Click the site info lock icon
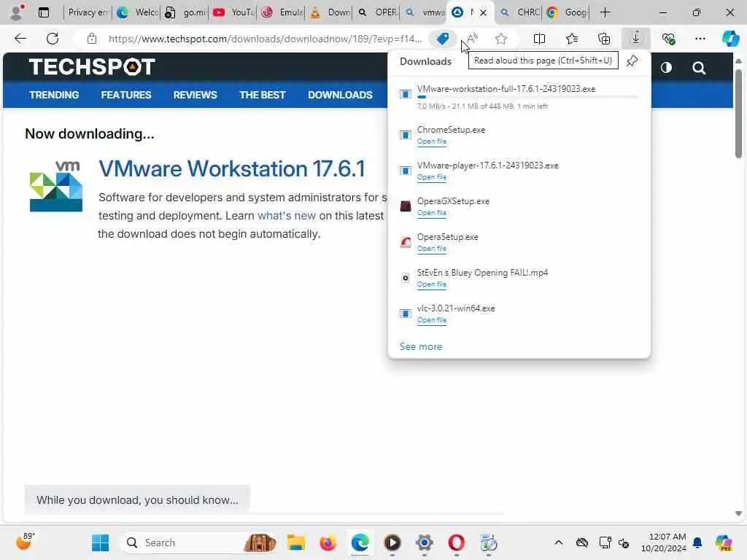The image size is (747, 560). (x=91, y=39)
